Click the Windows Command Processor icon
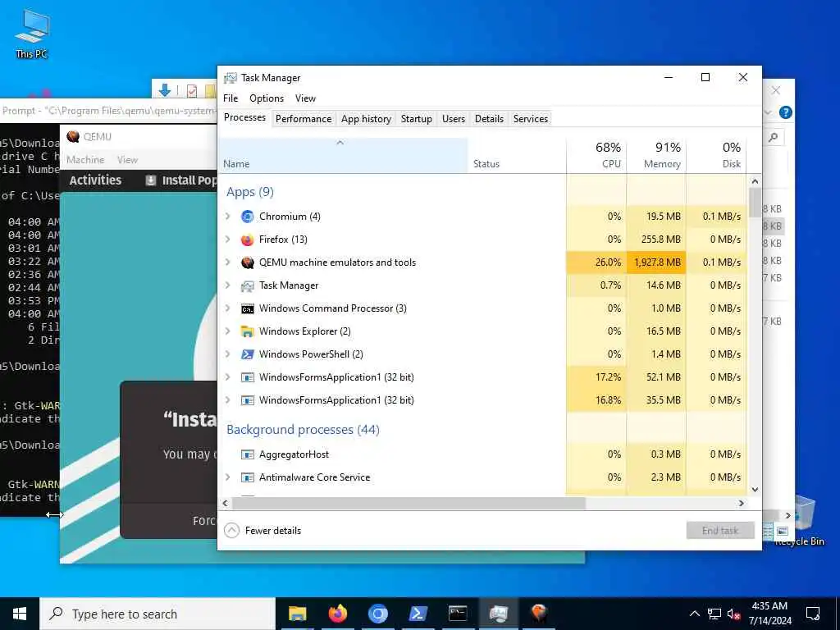The height and width of the screenshot is (630, 840). 247,308
